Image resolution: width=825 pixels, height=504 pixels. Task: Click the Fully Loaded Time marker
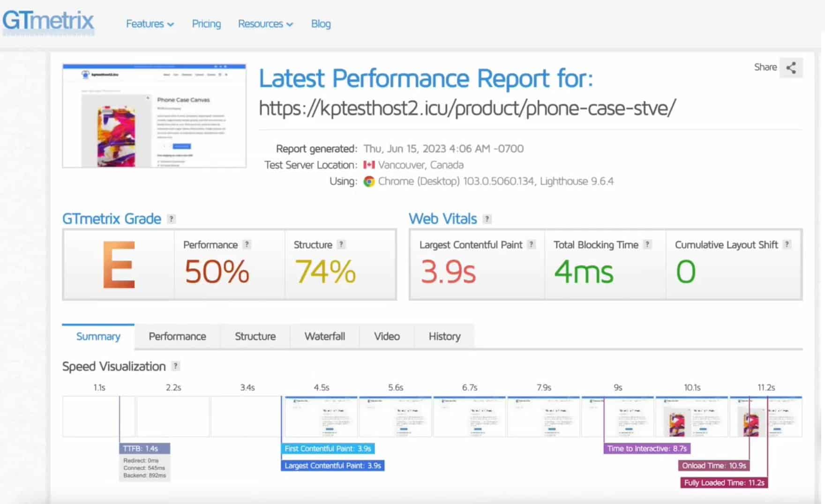pos(724,483)
